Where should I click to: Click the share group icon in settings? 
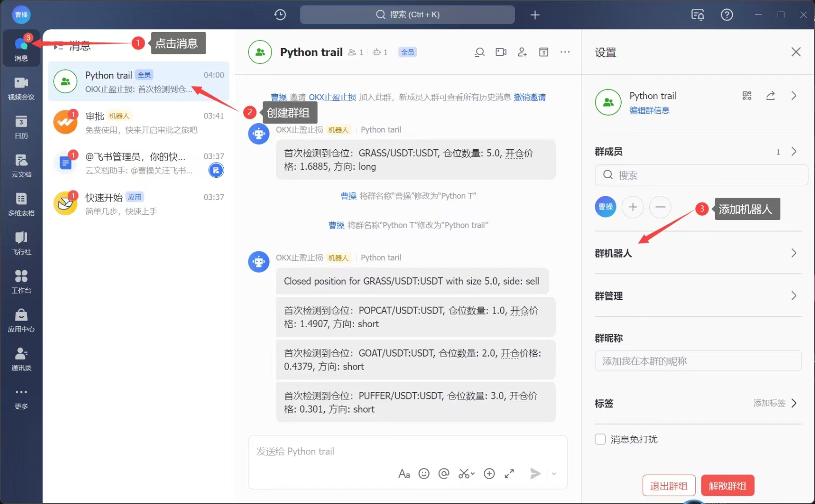pos(771,96)
